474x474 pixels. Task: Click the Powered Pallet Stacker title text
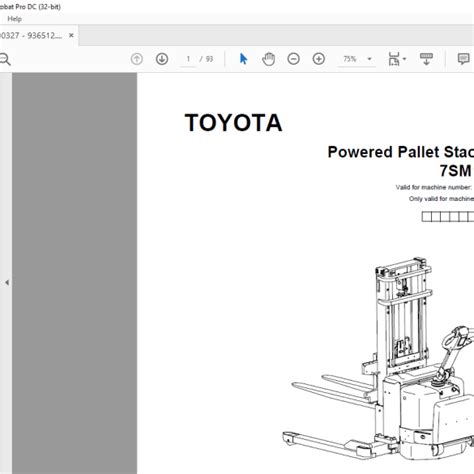pyautogui.click(x=401, y=152)
